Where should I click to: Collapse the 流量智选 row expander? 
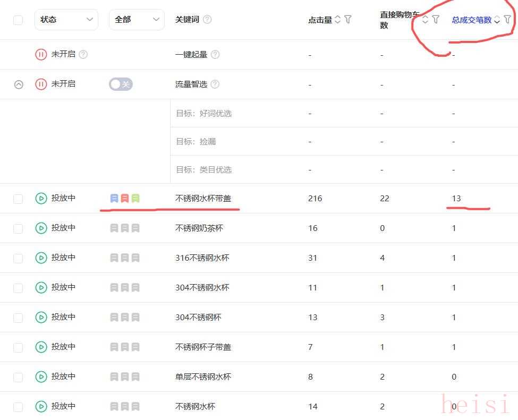click(19, 84)
